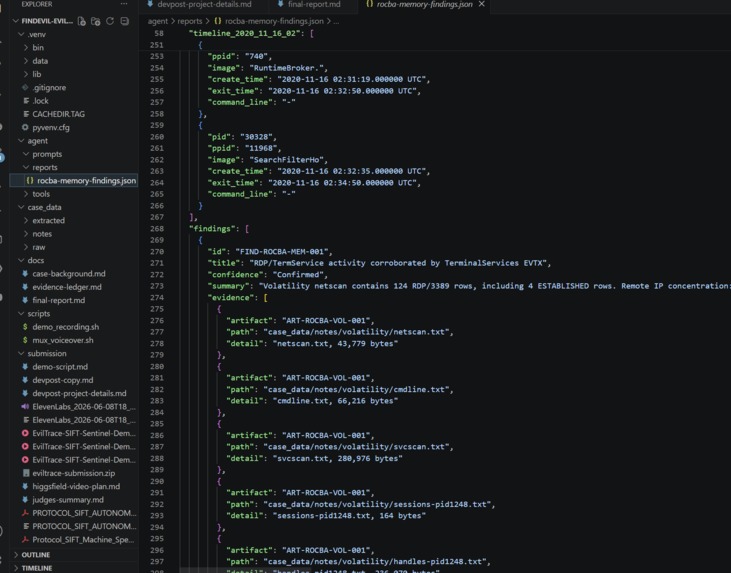731x573 pixels.
Task: Open pyvenv.cfg settings file
Action: (50, 127)
